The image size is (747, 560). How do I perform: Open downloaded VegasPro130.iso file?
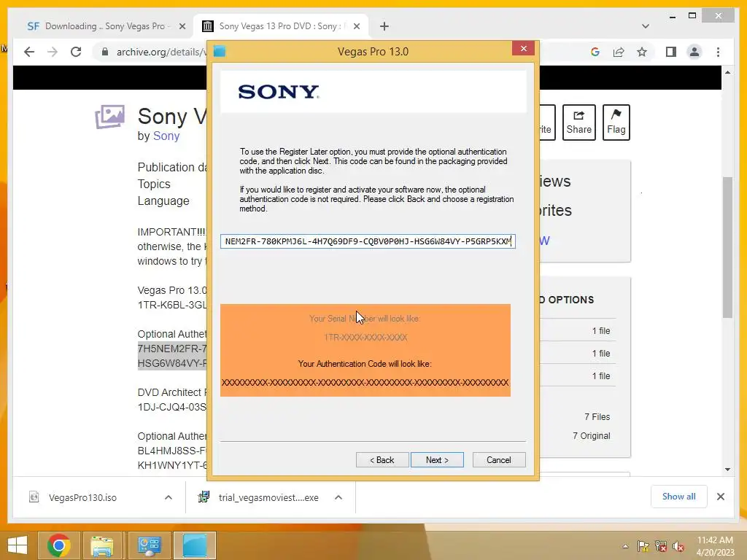pos(82,497)
